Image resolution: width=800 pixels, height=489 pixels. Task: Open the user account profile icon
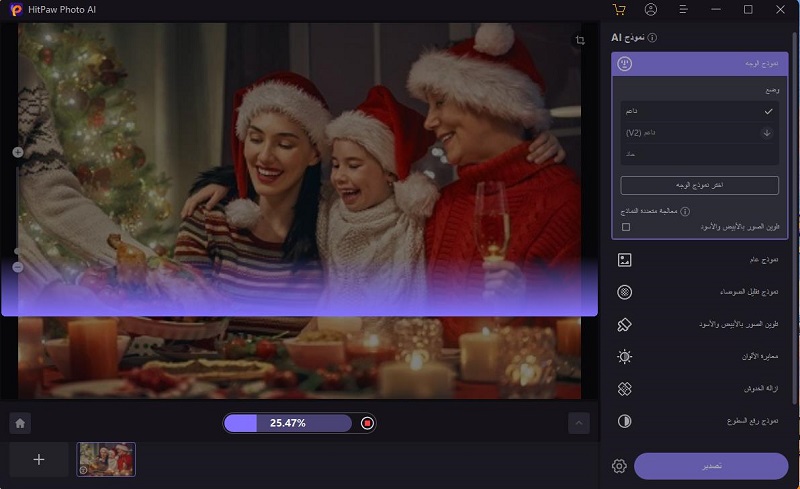651,9
